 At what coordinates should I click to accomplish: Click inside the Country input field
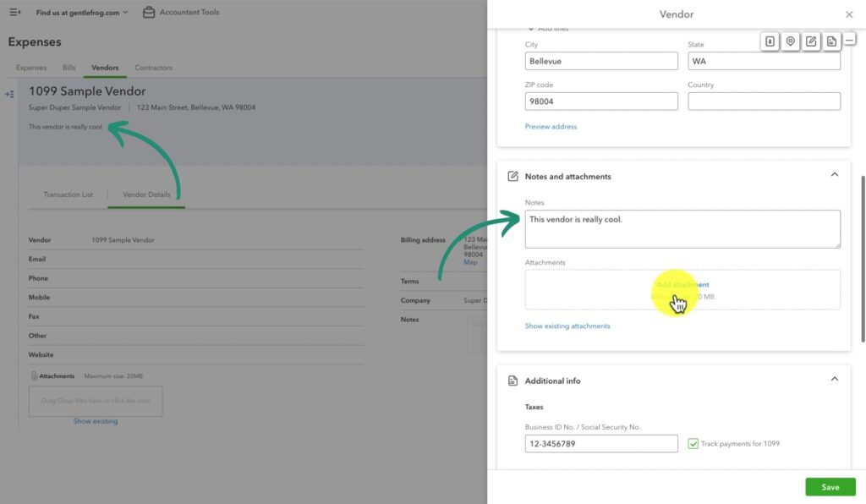764,101
